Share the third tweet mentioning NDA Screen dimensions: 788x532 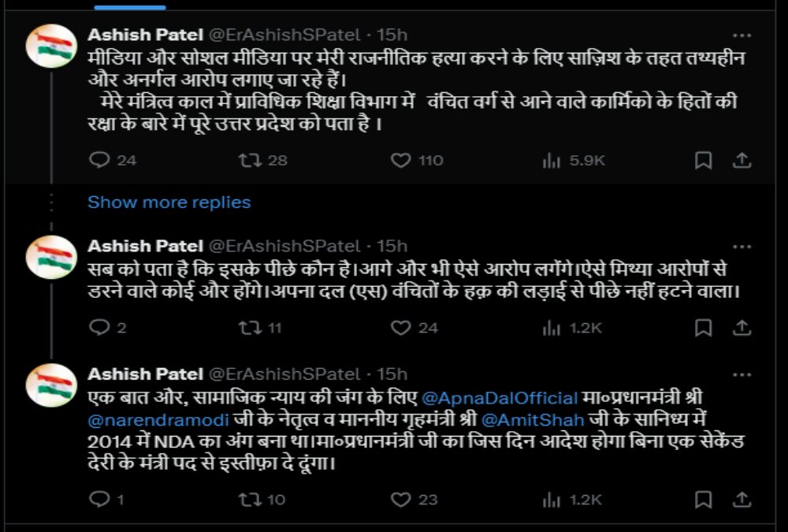click(x=742, y=499)
